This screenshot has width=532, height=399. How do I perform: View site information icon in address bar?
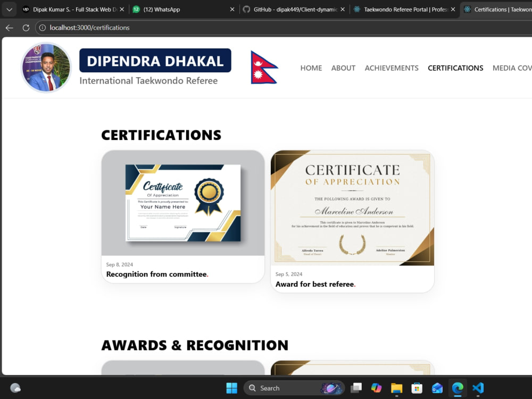43,28
